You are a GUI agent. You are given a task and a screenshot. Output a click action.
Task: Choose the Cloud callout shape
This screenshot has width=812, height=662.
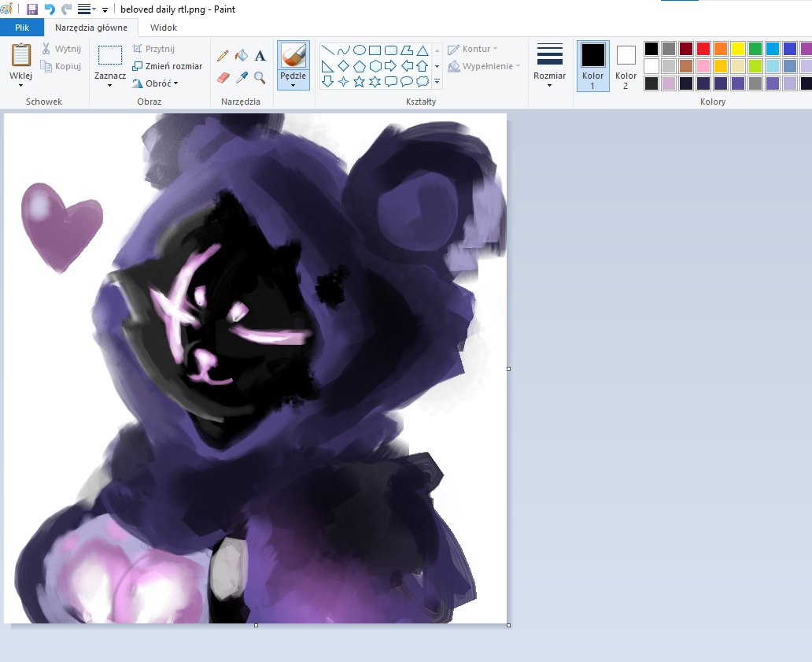(423, 81)
